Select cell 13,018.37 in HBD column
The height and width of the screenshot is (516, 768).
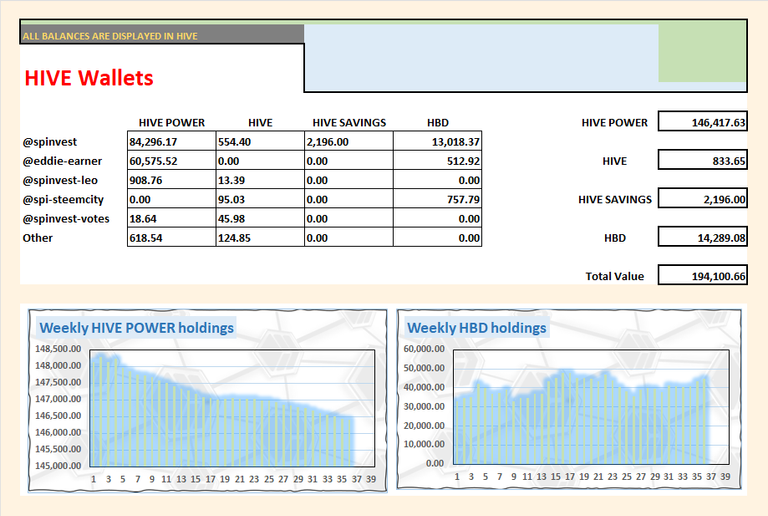tap(437, 141)
